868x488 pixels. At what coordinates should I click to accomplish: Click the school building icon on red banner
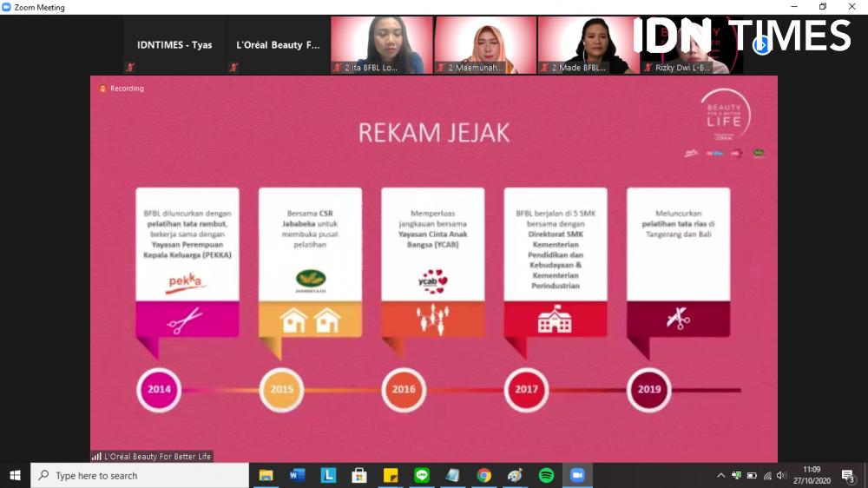click(555, 319)
